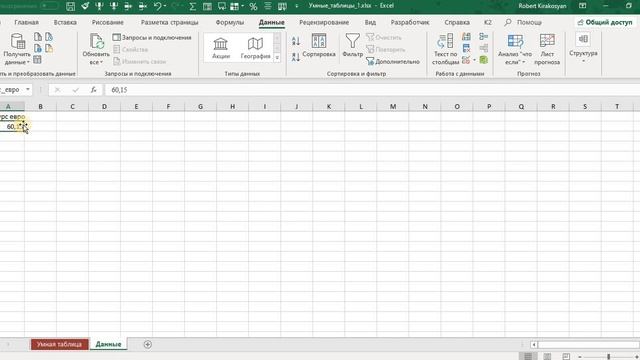Screen dimensions: 640x360
Task: Click the percent style icon in the title bar
Action: (253, 6)
